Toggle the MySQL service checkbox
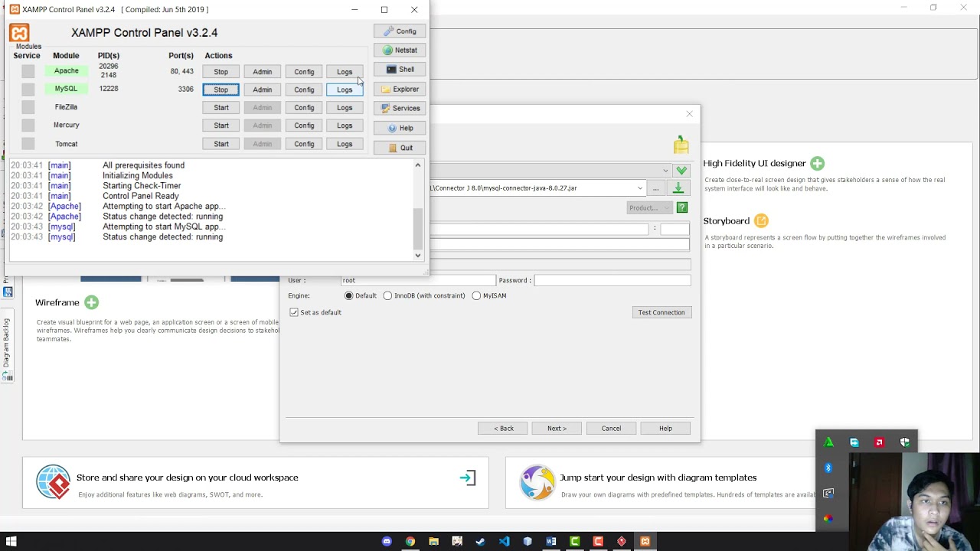The height and width of the screenshot is (551, 980). 28,89
